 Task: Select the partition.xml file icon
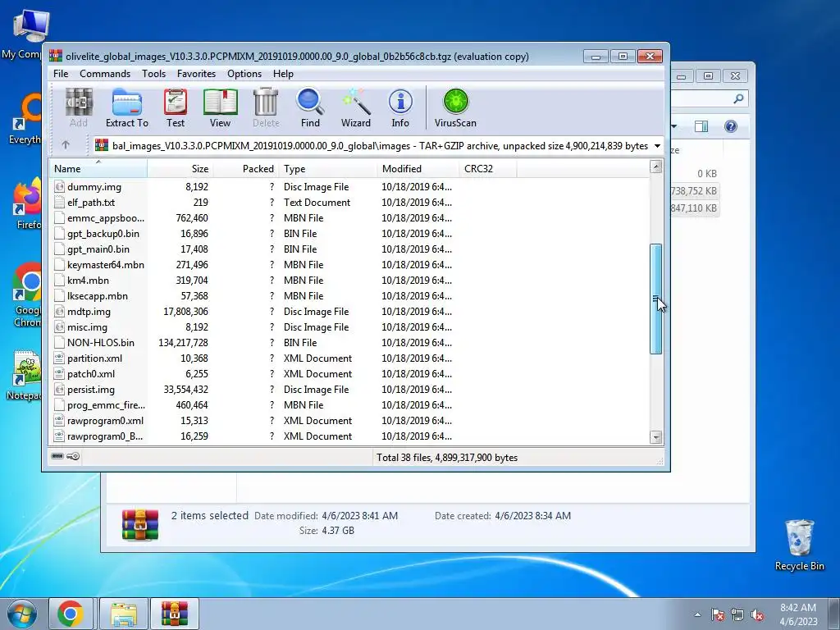click(x=59, y=358)
